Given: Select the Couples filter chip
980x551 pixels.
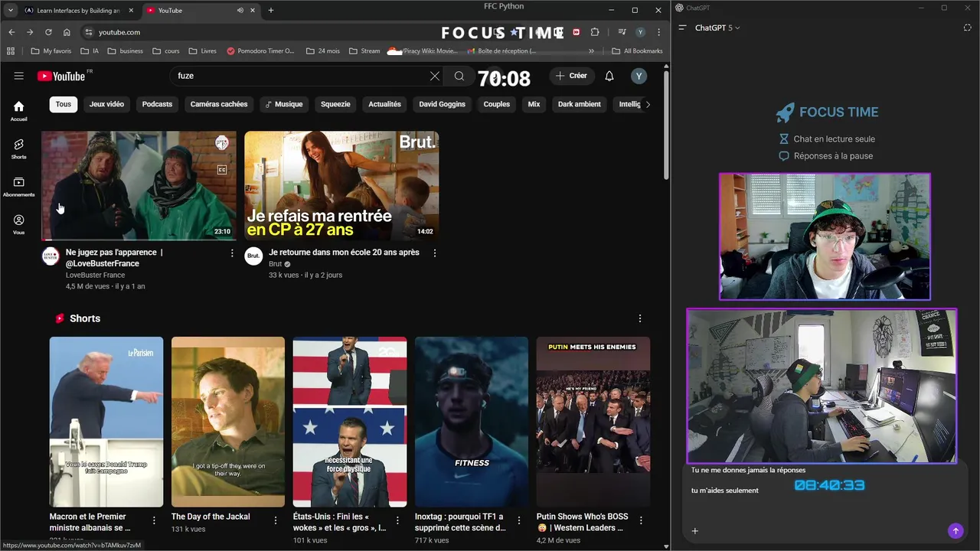Looking at the screenshot, I should (x=497, y=104).
